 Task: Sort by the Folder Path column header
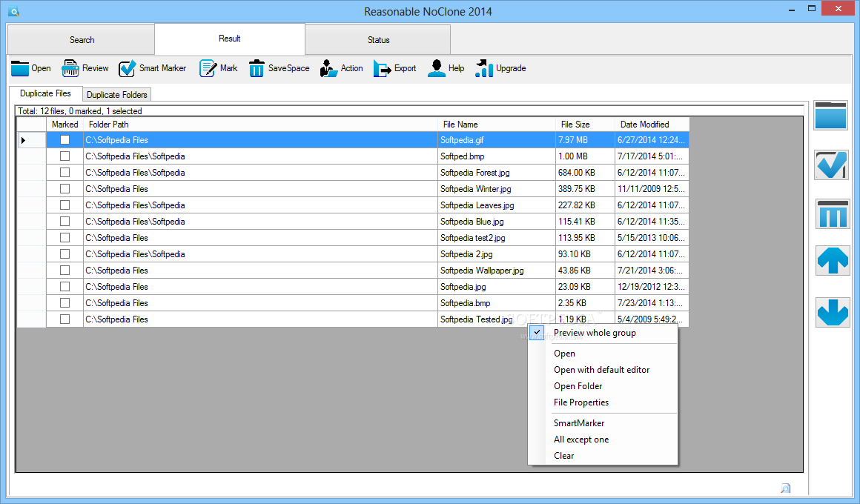click(x=260, y=125)
